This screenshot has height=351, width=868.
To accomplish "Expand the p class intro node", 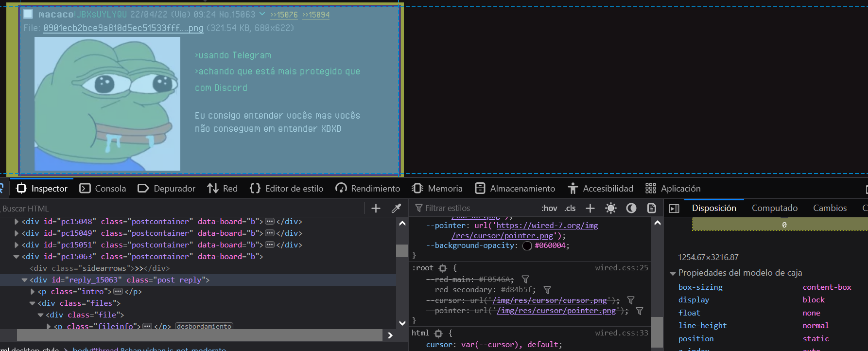I will pos(33,292).
